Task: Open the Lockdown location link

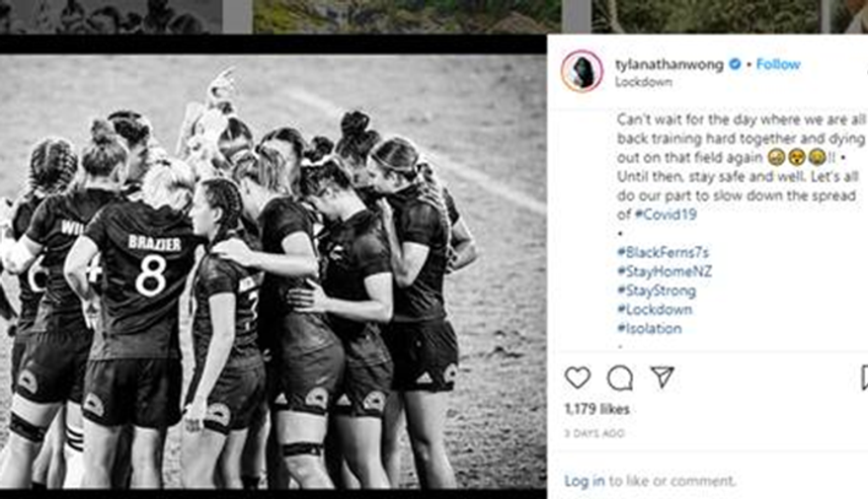Action: [643, 82]
